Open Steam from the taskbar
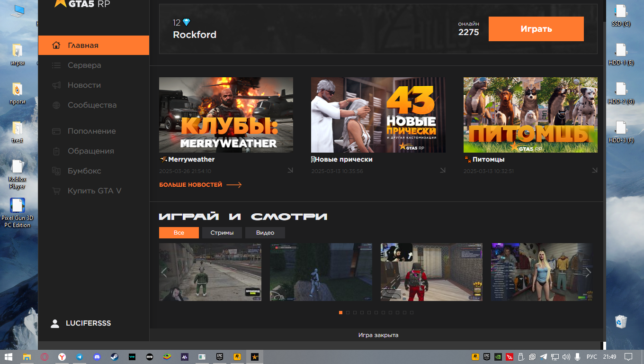This screenshot has width=644, height=364. click(x=114, y=357)
